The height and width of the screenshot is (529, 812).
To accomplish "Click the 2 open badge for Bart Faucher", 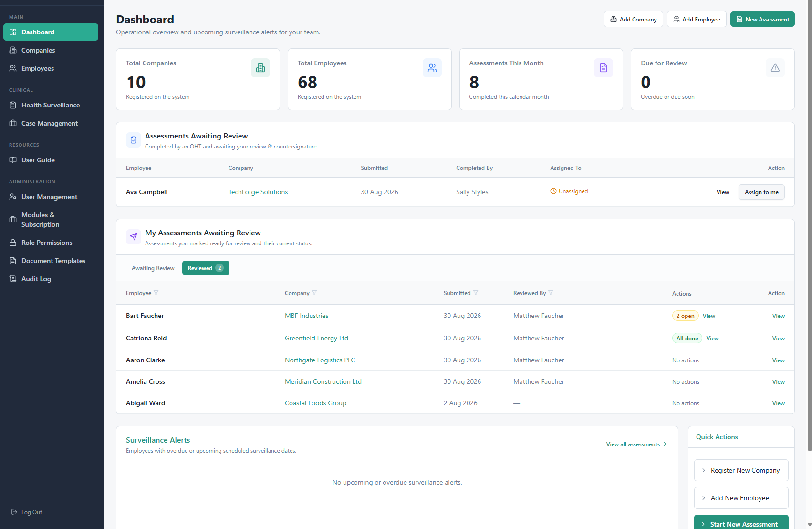I will pos(685,316).
